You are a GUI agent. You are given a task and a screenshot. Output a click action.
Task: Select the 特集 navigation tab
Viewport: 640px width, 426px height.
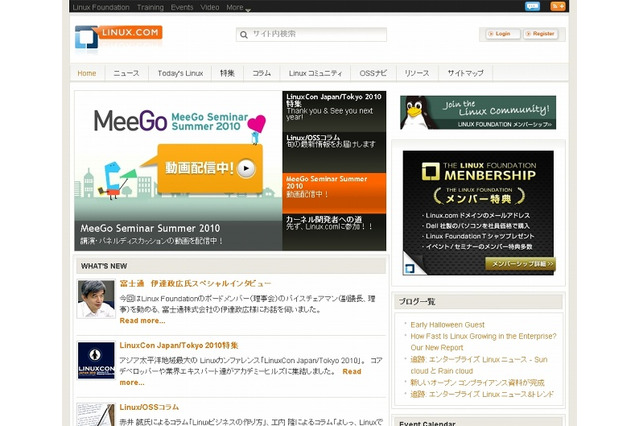tap(227, 73)
